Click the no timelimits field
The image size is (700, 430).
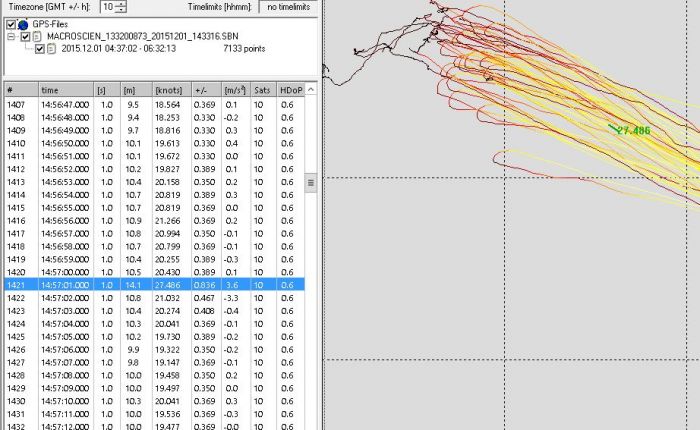tap(287, 7)
